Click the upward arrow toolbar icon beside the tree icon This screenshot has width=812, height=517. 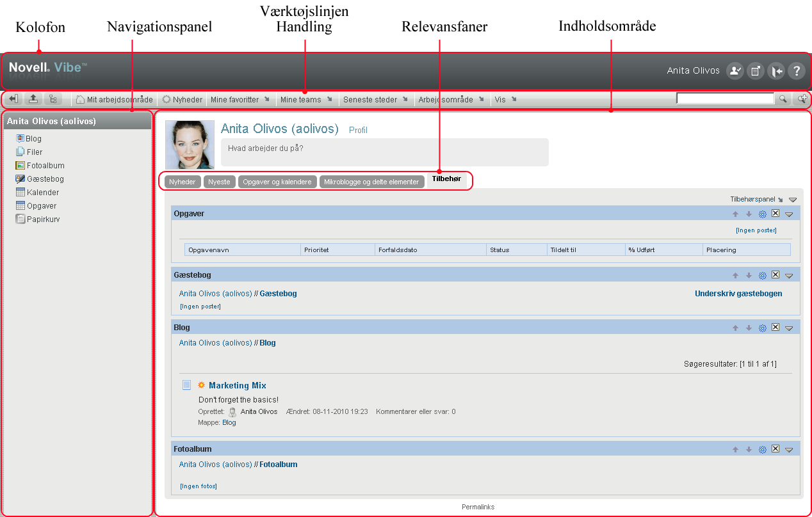coord(33,100)
